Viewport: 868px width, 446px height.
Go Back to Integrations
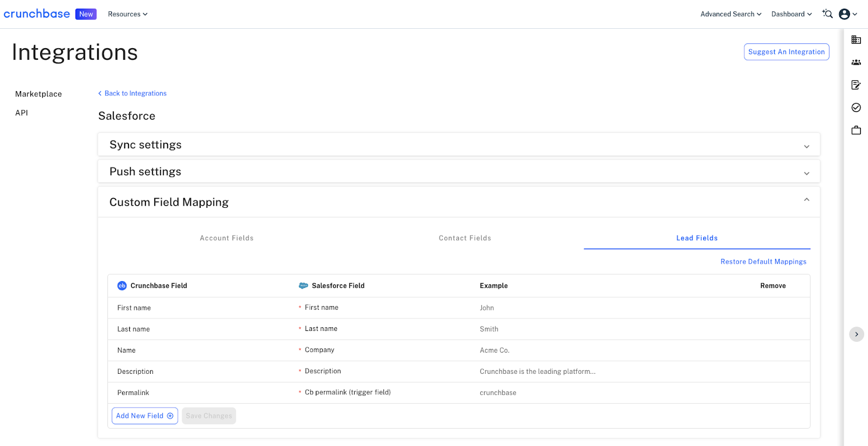132,93
